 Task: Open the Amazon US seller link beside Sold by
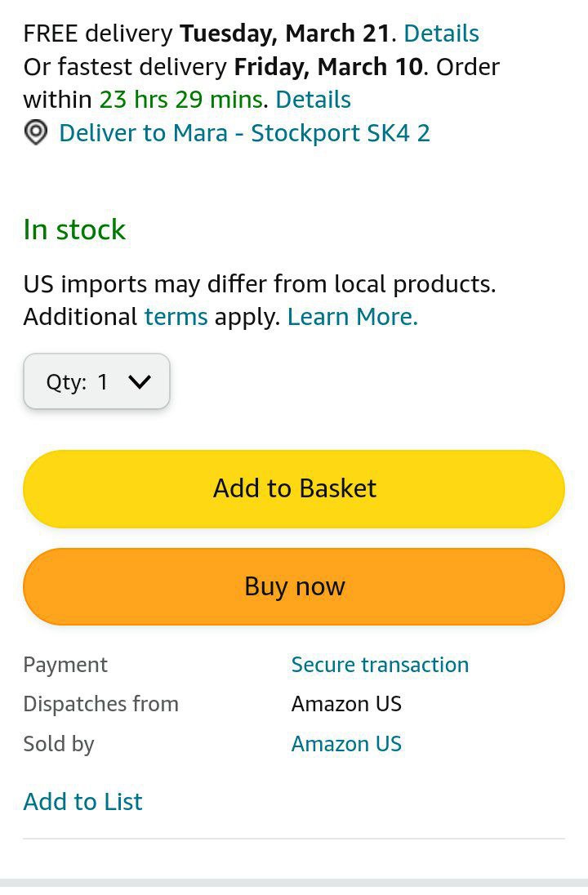point(346,744)
